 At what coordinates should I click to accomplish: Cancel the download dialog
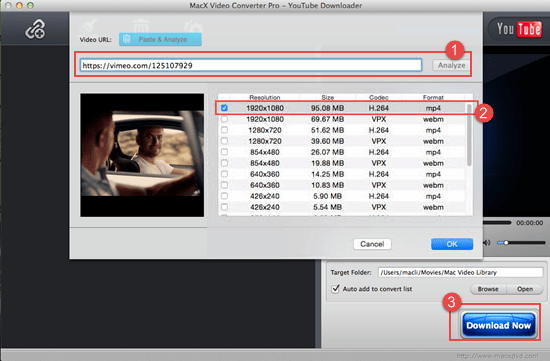coord(372,244)
